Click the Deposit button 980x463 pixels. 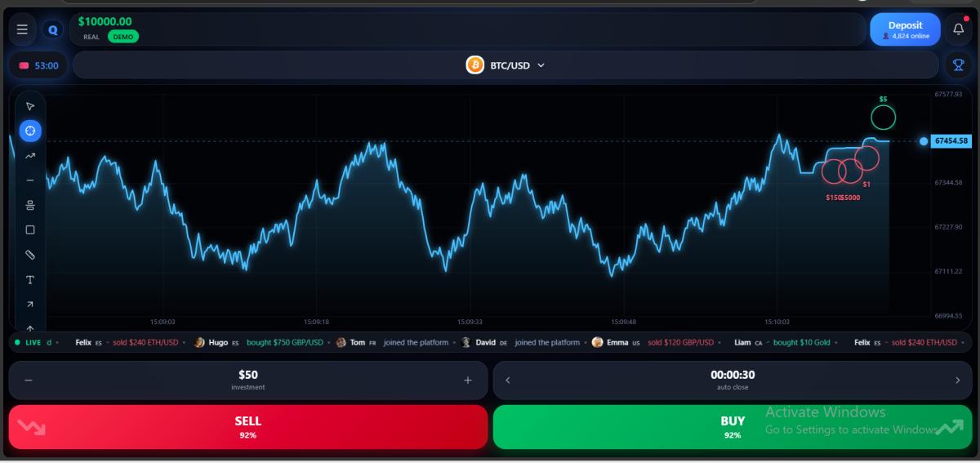coord(905,29)
